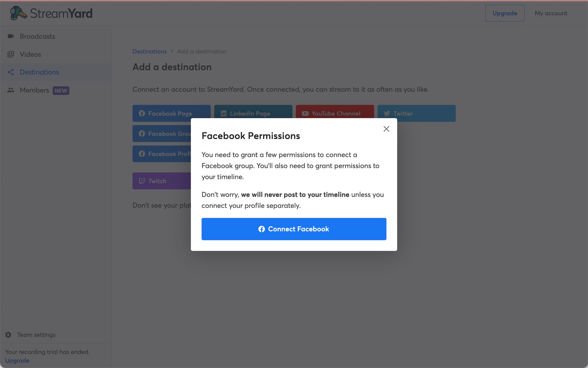The image size is (588, 368).
Task: Click the Twitter bird icon
Action: [387, 113]
